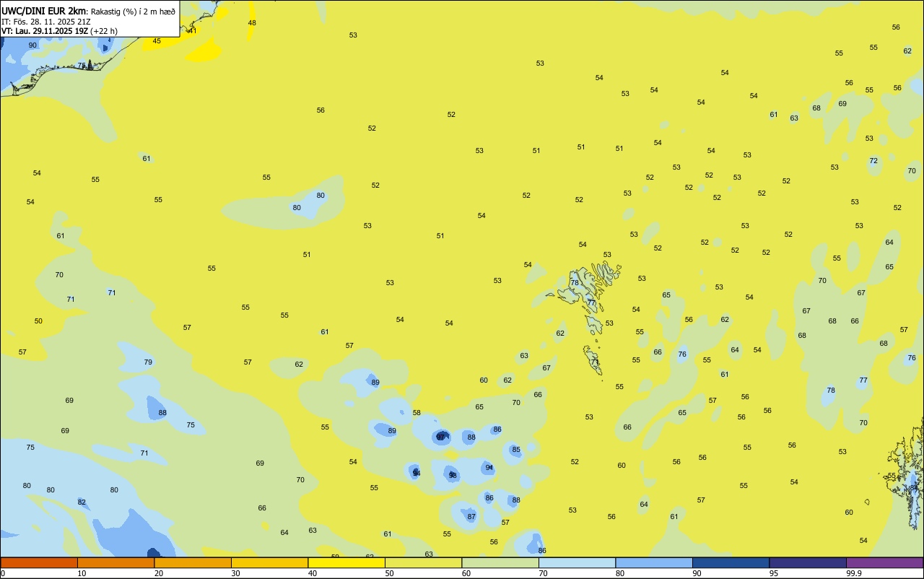Click the 40–50 bright yellow legend swatch
The width and height of the screenshot is (924, 579).
point(346,562)
